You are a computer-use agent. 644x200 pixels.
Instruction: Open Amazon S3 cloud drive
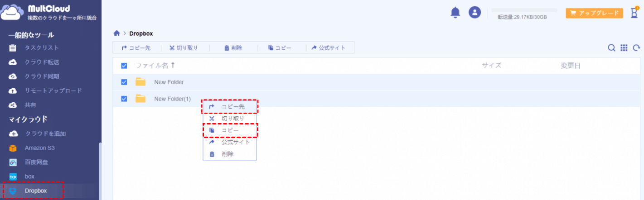(39, 148)
